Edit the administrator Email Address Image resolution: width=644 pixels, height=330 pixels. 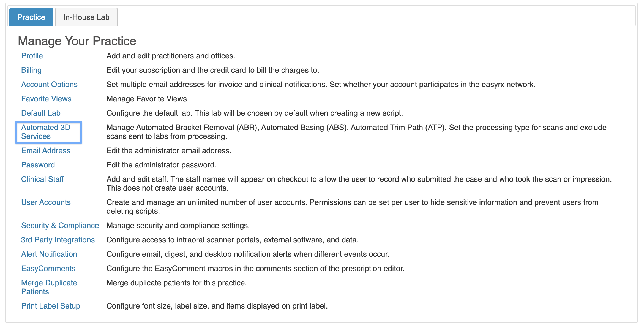(x=46, y=150)
